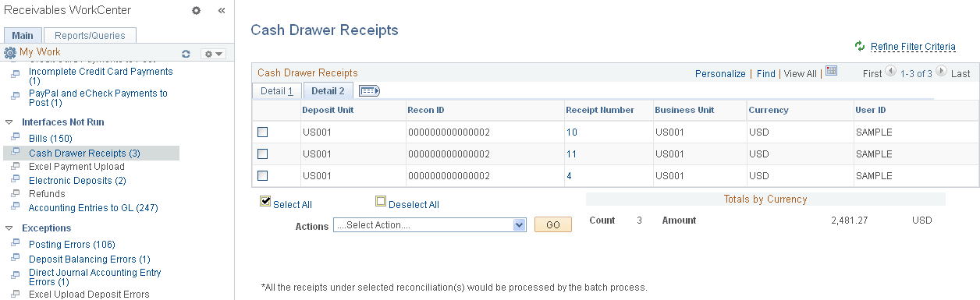Click View All in the grid header
This screenshot has width=980, height=300.
click(x=800, y=74)
